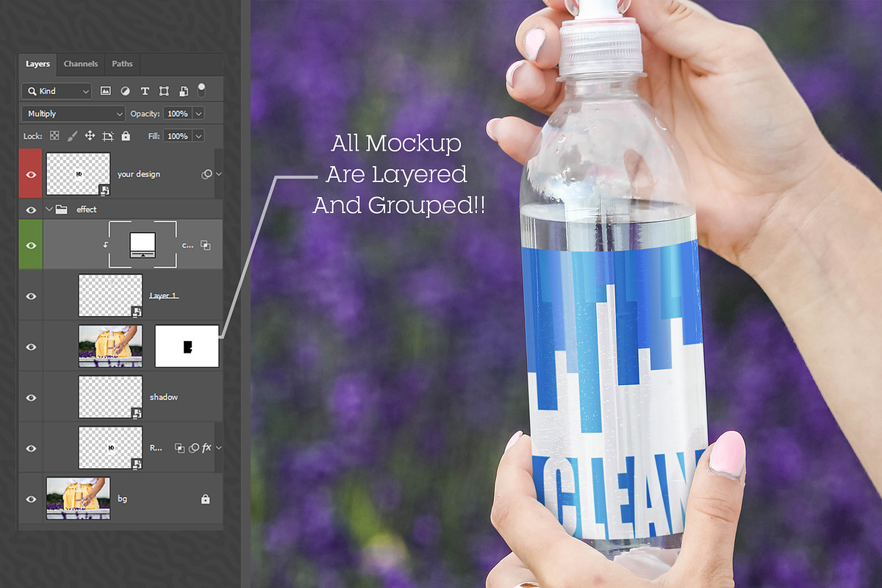This screenshot has width=882, height=588.
Task: Click the 'effect' group name
Action: pyautogui.click(x=87, y=209)
